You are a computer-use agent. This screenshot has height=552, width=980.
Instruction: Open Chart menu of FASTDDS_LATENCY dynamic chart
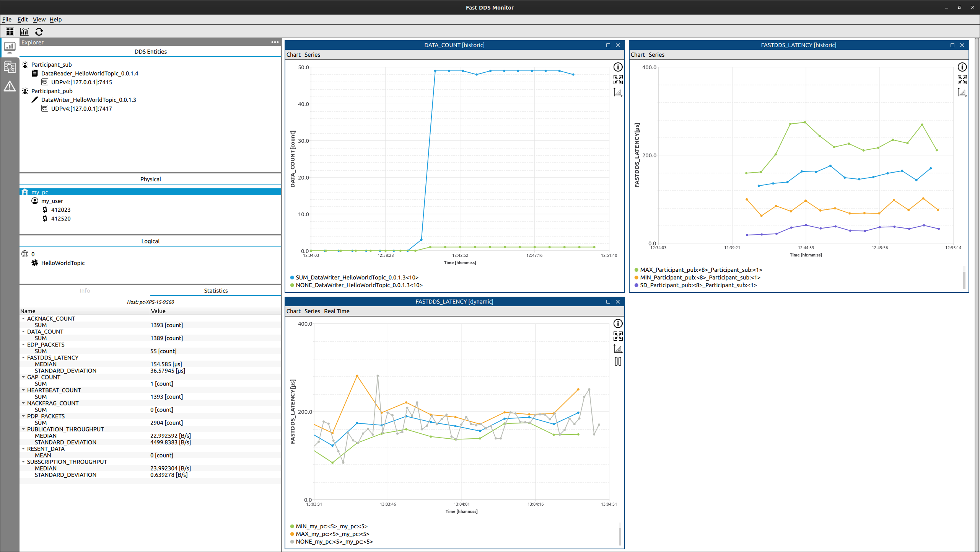click(293, 311)
